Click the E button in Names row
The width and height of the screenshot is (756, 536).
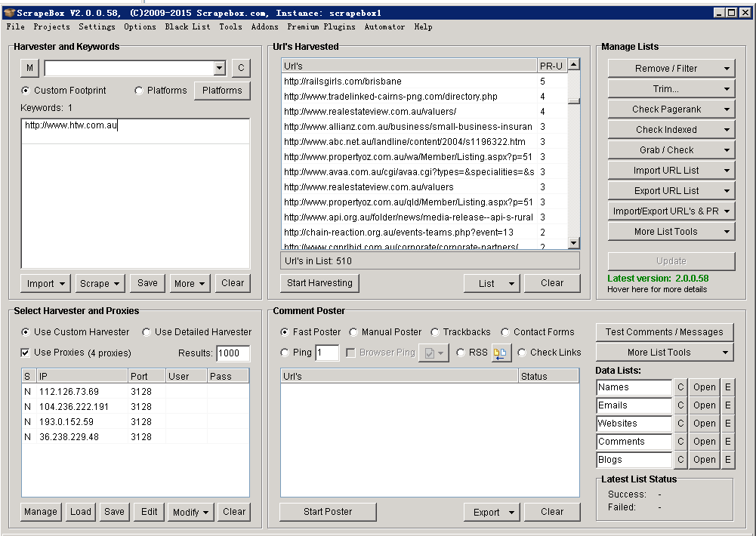(727, 387)
